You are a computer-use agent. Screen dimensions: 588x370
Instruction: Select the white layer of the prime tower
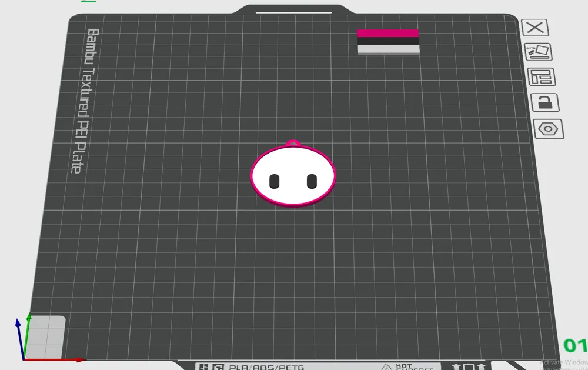coord(388,49)
